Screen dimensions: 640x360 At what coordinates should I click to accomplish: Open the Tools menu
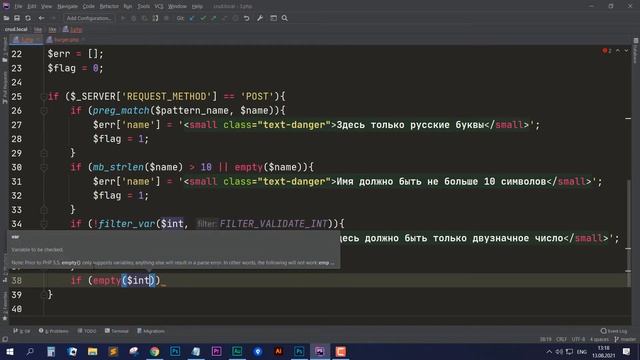pyautogui.click(x=143, y=7)
